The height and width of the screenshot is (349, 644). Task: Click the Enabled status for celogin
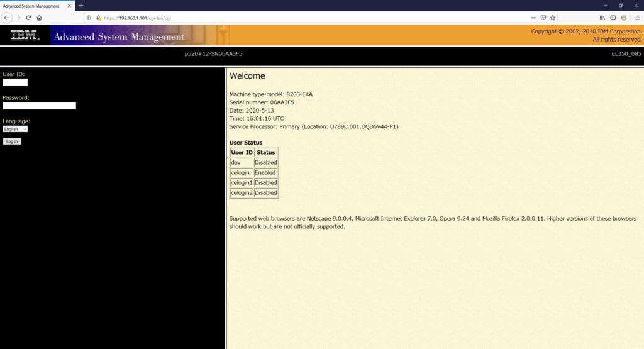click(266, 172)
